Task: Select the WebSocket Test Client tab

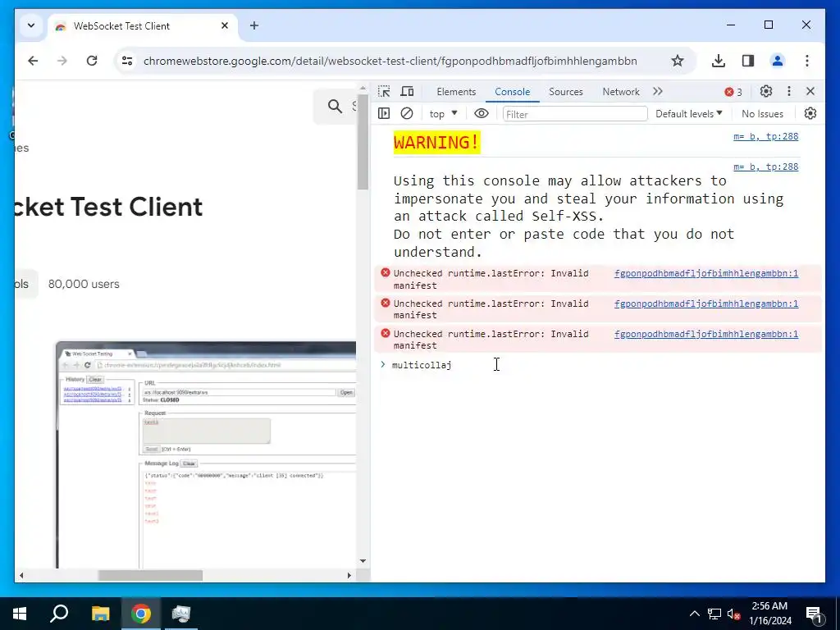Action: [x=143, y=25]
